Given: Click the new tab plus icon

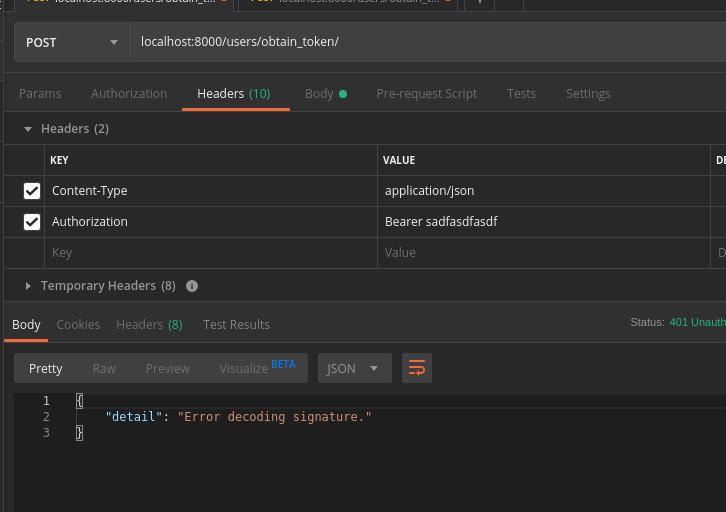Looking at the screenshot, I should click(x=480, y=3).
